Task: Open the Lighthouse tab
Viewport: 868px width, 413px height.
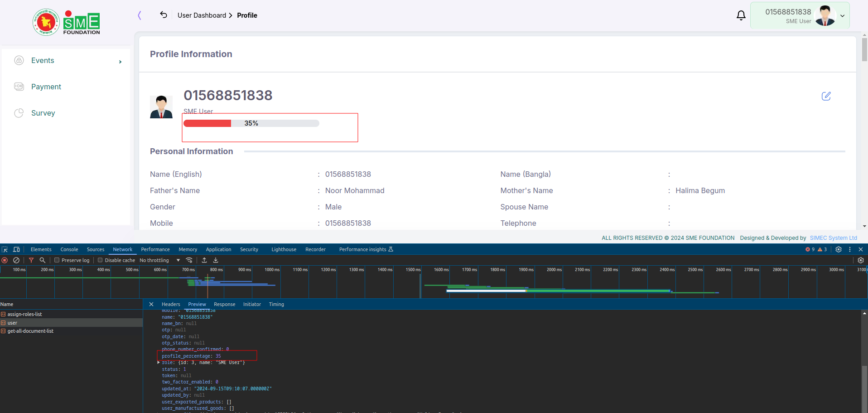Action: (x=284, y=249)
